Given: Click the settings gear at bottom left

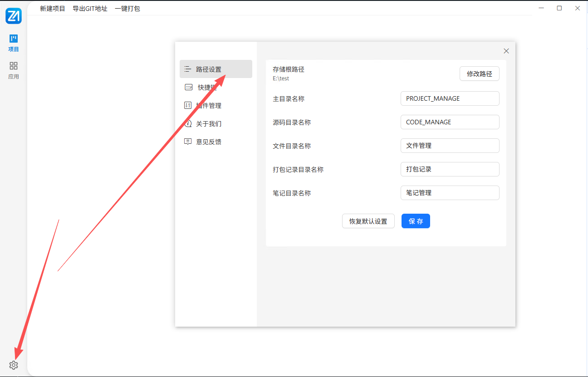Looking at the screenshot, I should [13, 365].
